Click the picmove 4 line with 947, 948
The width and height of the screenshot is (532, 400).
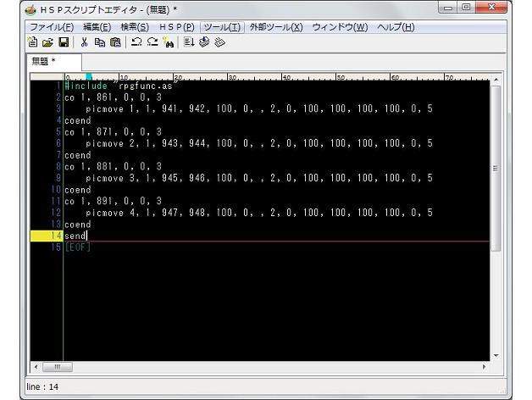(x=259, y=213)
